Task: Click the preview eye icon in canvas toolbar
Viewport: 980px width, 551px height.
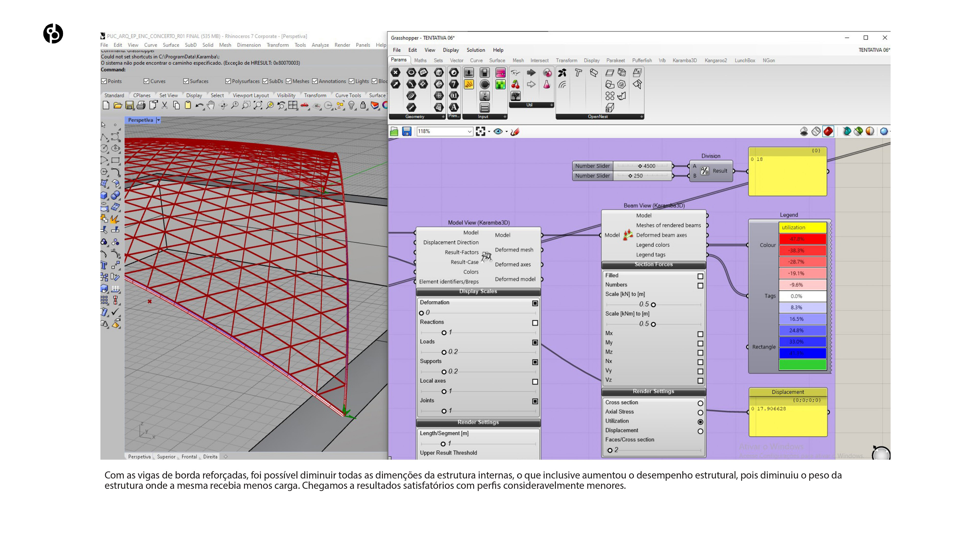Action: click(x=498, y=132)
